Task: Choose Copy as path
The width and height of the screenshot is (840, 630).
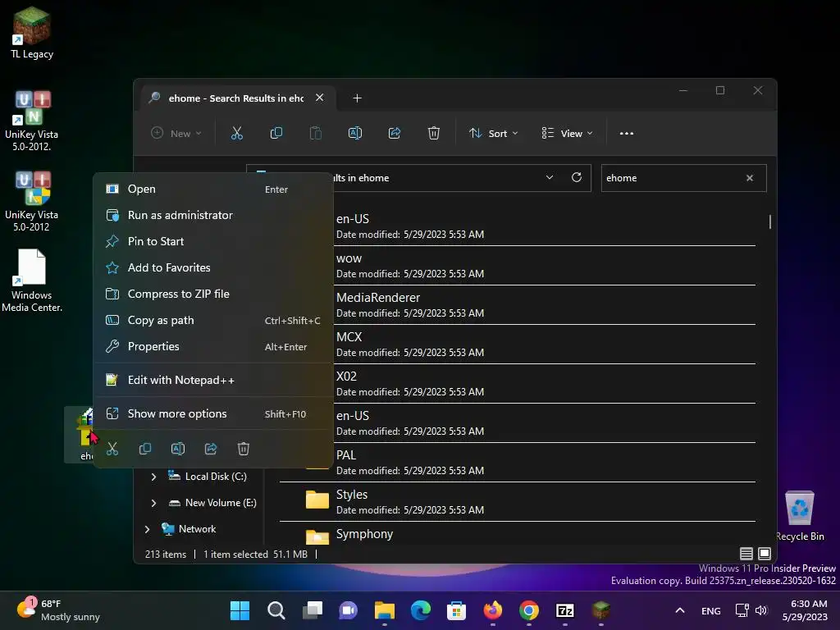Action: pyautogui.click(x=213, y=321)
